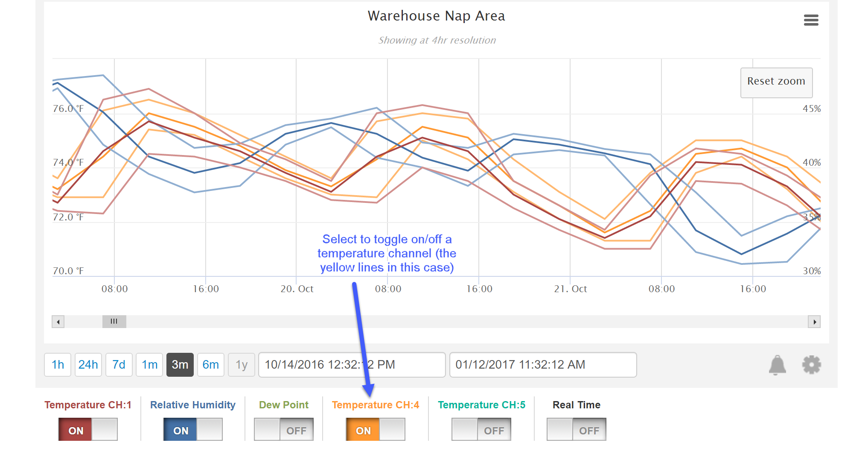Click the 21. Oct axis label
The width and height of the screenshot is (868, 469).
[571, 289]
